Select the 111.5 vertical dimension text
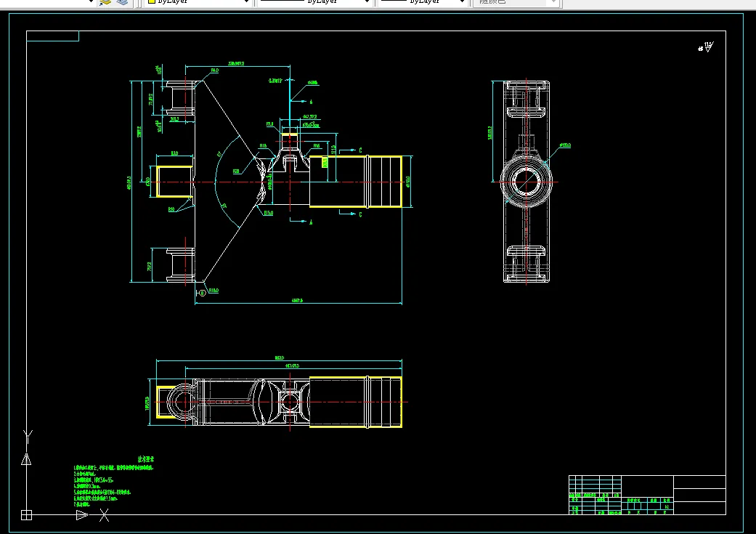This screenshot has height=534, width=756. click(333, 150)
